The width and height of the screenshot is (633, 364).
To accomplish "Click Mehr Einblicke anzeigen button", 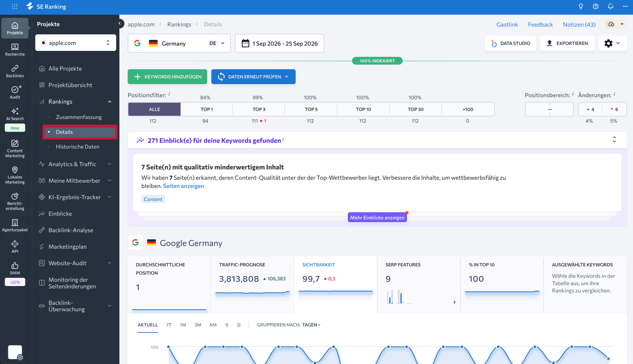I will [377, 217].
